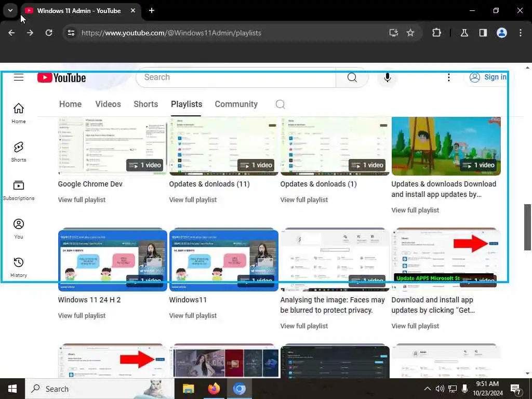View full playlist under Updates & downloads Download
Viewport: 532px width, 399px height.
[x=415, y=210]
